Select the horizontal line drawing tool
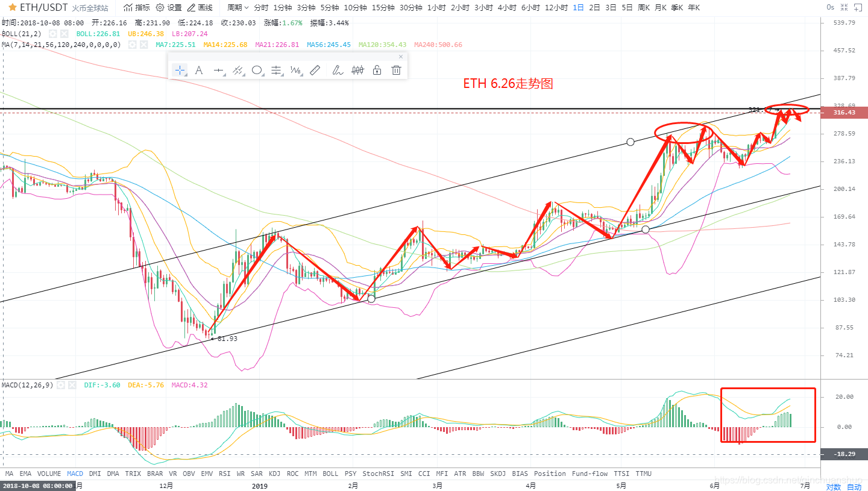 (219, 70)
